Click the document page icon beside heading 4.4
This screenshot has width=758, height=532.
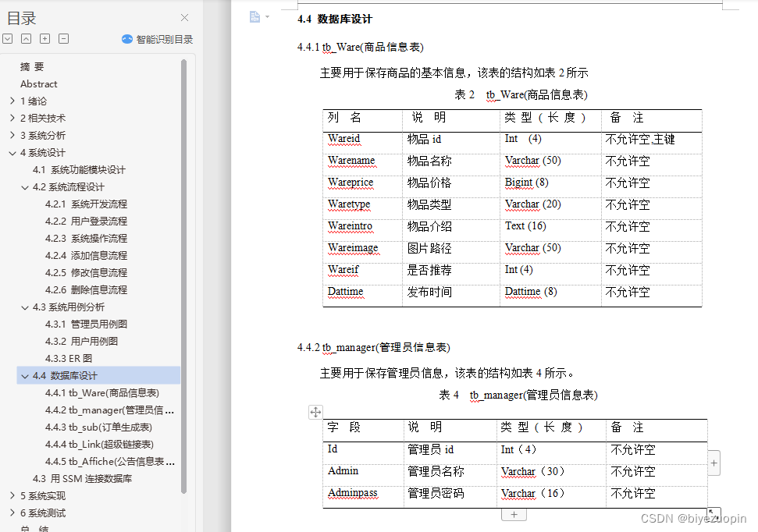254,17
